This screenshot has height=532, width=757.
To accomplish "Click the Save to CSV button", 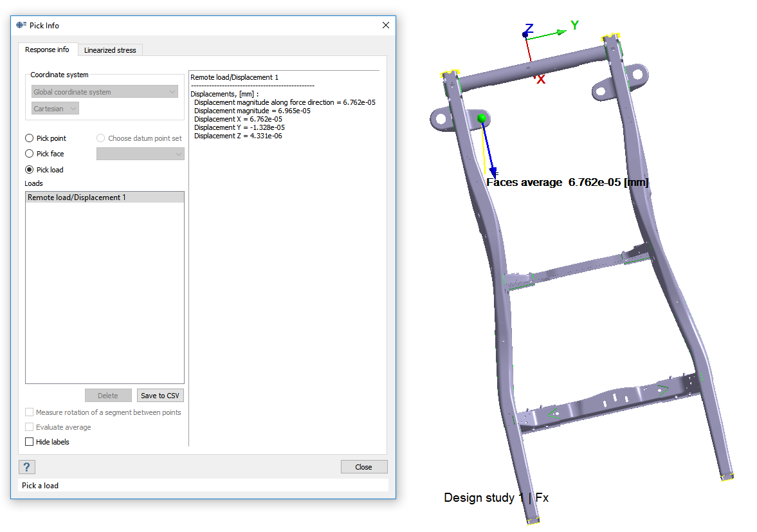I will tap(160, 396).
